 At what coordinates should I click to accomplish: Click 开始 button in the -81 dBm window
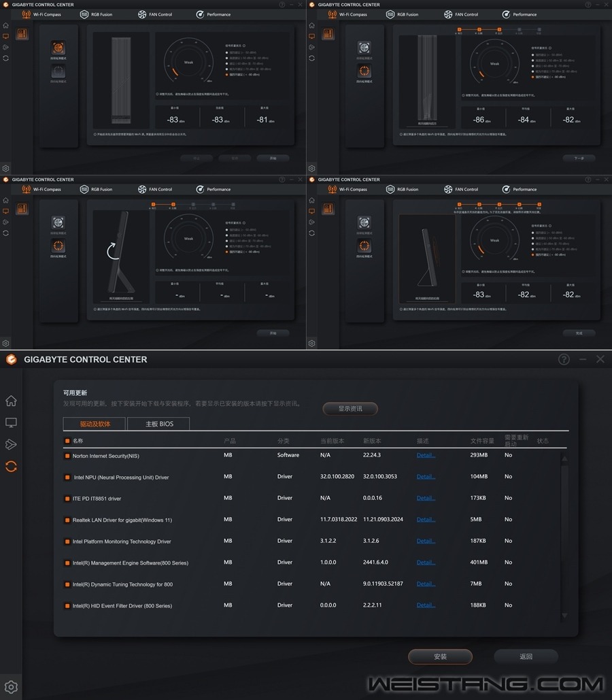click(273, 158)
